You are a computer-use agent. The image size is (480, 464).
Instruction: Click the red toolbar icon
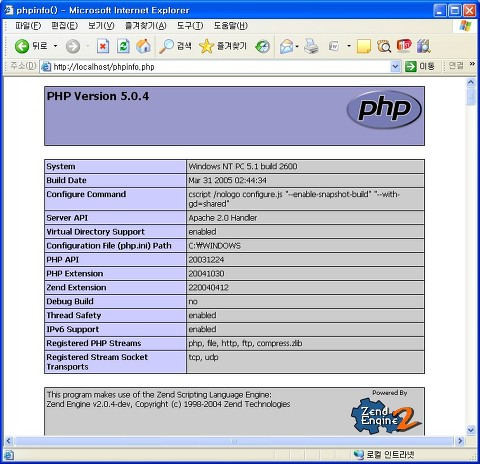point(404,45)
